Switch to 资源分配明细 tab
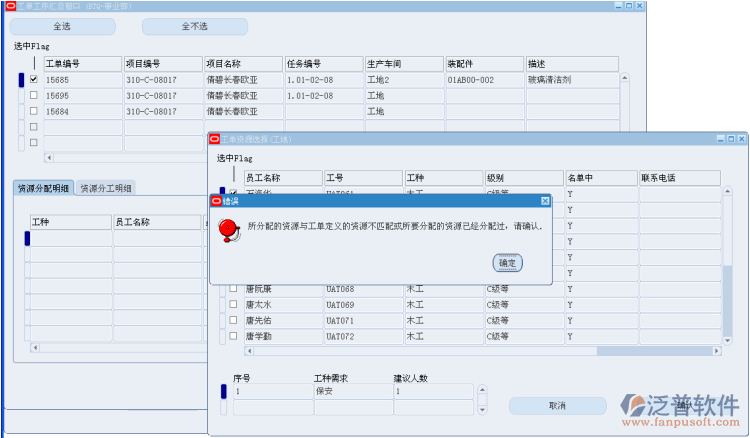 (x=42, y=188)
